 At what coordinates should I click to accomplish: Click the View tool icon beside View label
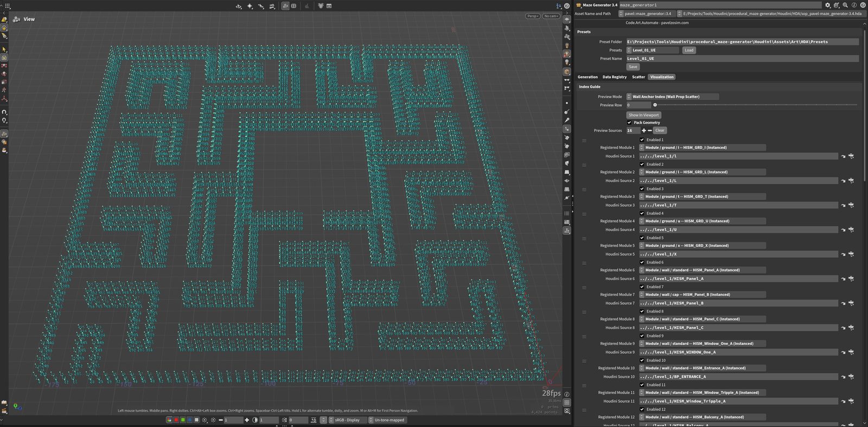(x=16, y=19)
